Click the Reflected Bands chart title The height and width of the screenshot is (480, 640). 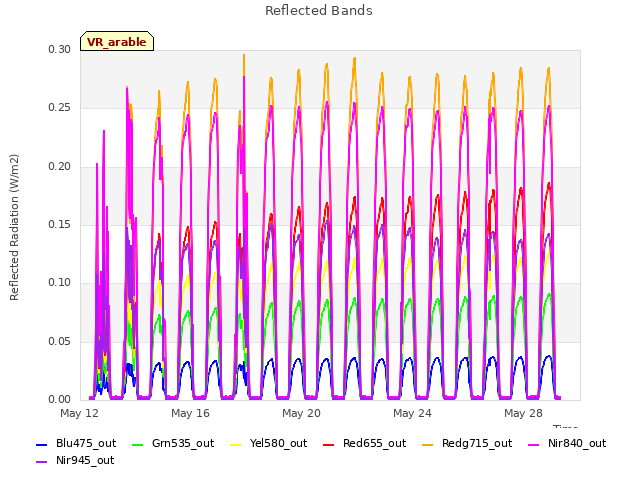[x=319, y=11]
